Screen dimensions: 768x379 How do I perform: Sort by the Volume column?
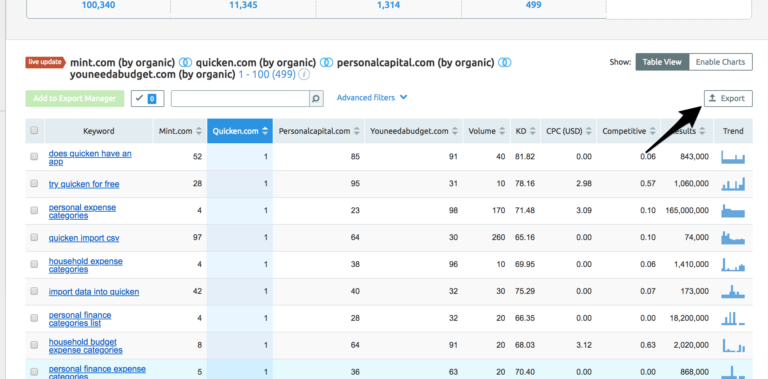486,131
